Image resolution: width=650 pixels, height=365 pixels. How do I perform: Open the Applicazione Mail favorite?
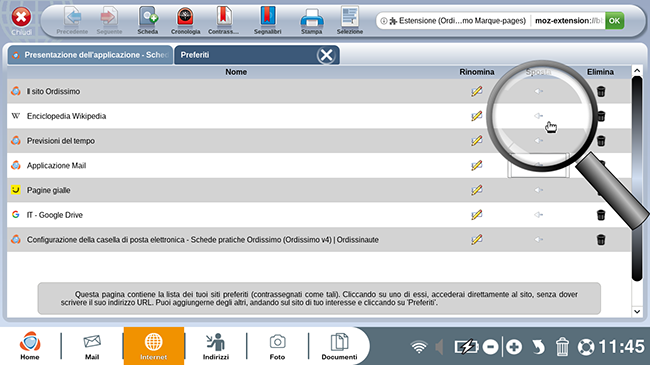(56, 165)
